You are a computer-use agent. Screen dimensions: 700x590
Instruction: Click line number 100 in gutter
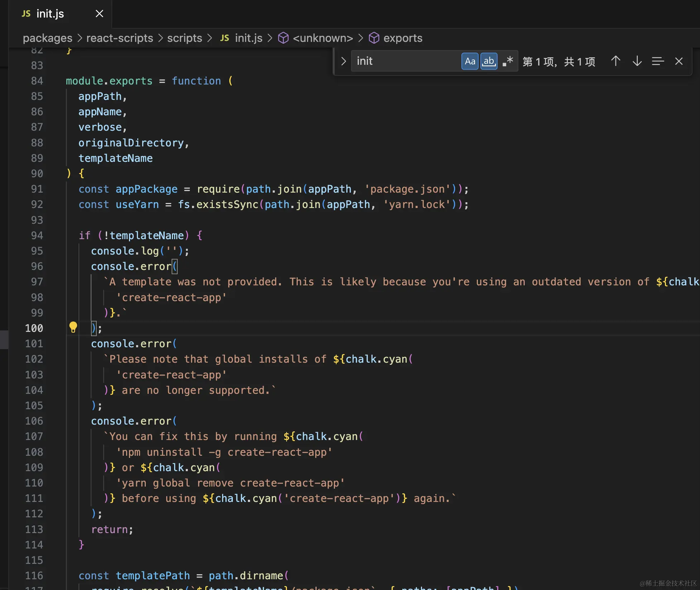[34, 328]
